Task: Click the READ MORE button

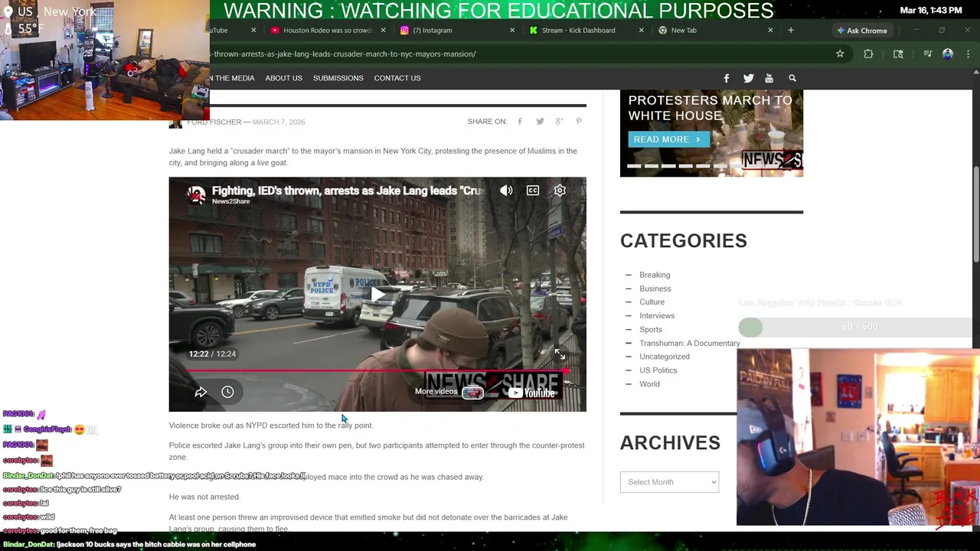Action: (x=667, y=139)
